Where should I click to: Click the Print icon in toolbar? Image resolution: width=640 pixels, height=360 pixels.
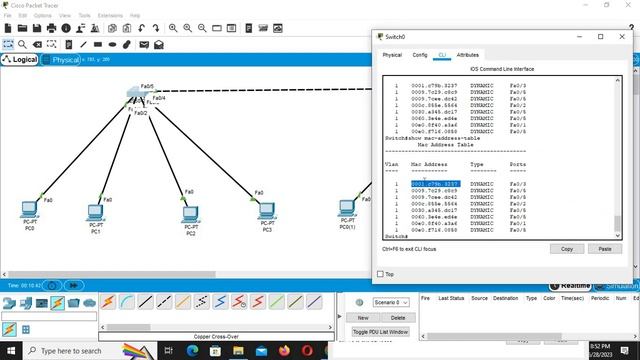(x=51, y=28)
